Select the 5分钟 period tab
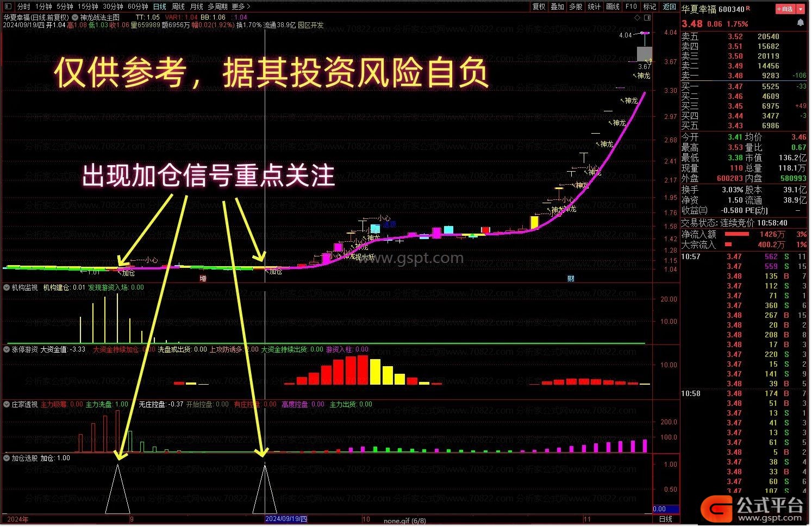This screenshot has width=812, height=527. tap(65, 7)
